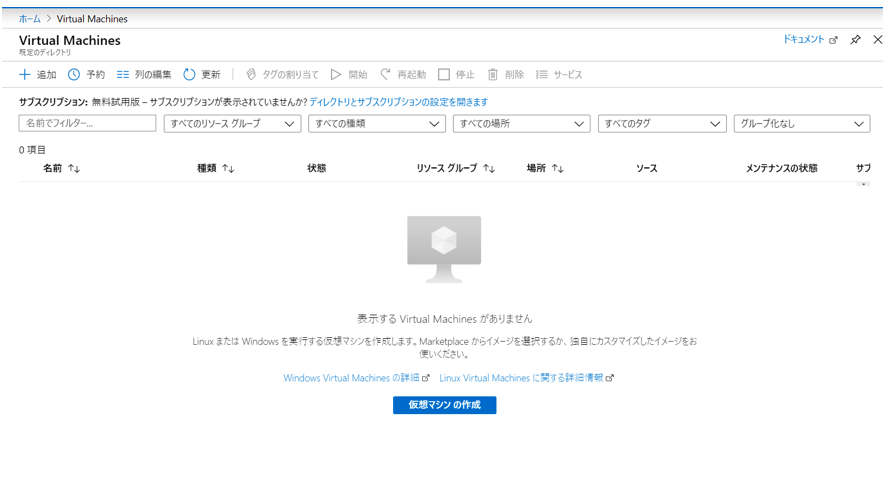Sort by リソース グループ column arrows
The image size is (883, 491).
(x=489, y=168)
